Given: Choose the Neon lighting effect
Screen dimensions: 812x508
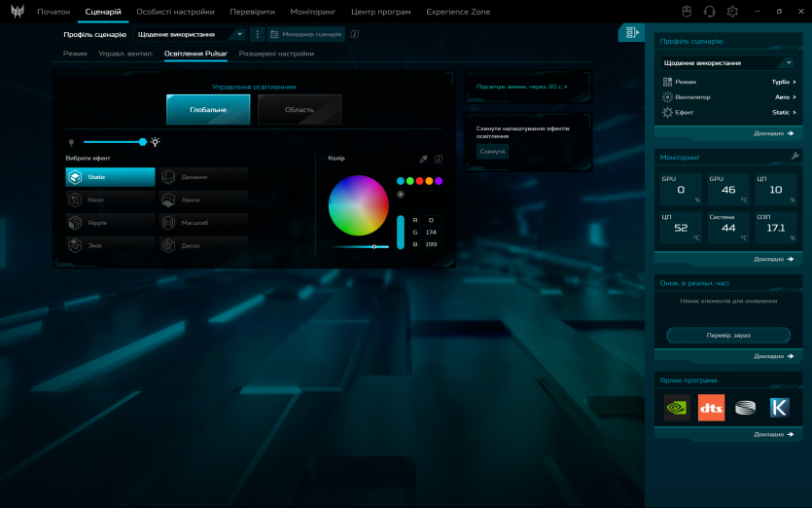Looking at the screenshot, I should [110, 200].
